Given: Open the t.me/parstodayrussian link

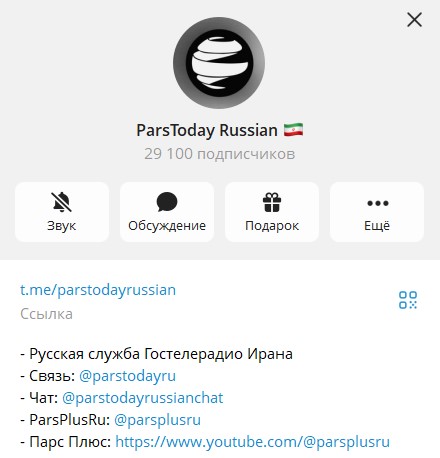Looking at the screenshot, I should pyautogui.click(x=98, y=290).
